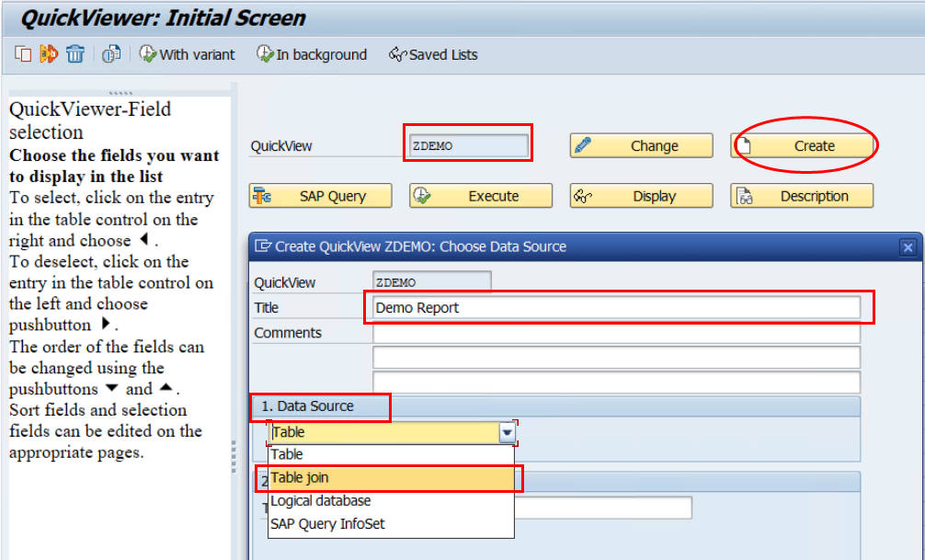Execute With variant from toolbar

pyautogui.click(x=187, y=54)
